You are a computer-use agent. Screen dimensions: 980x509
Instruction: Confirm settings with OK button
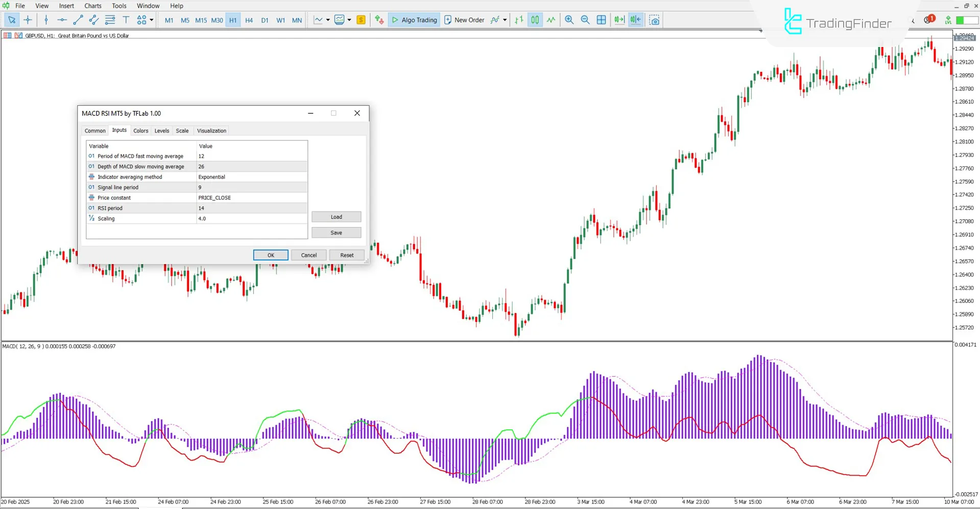(270, 254)
